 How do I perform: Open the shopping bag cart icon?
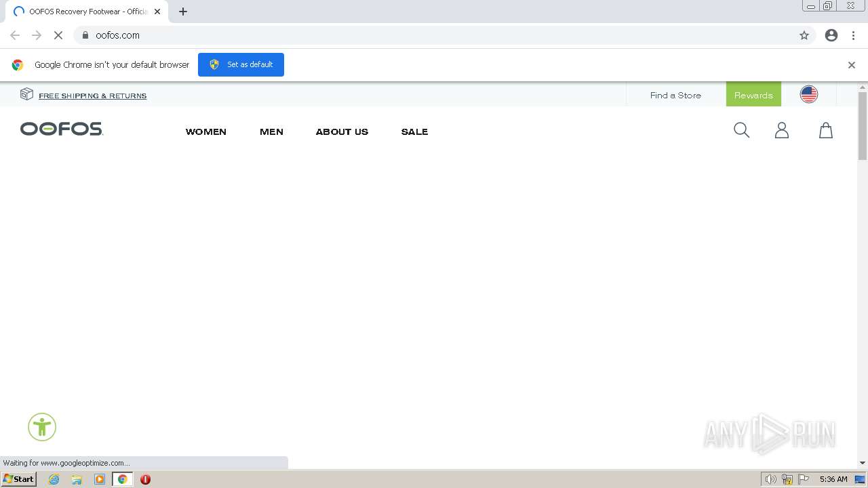point(826,130)
